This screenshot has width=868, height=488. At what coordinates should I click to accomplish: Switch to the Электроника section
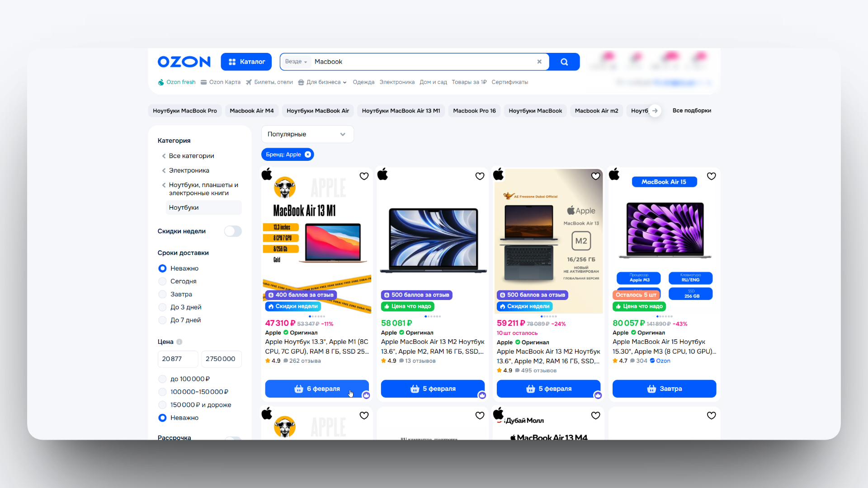pyautogui.click(x=396, y=82)
